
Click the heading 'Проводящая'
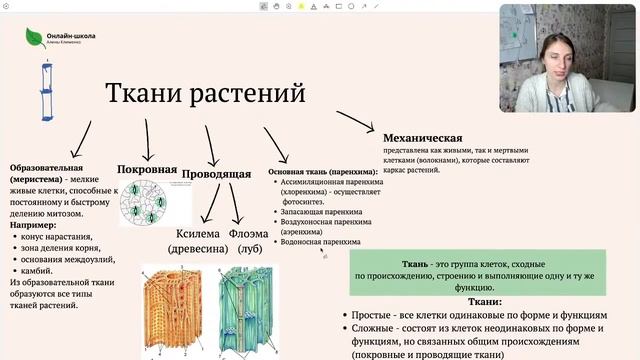tap(216, 174)
